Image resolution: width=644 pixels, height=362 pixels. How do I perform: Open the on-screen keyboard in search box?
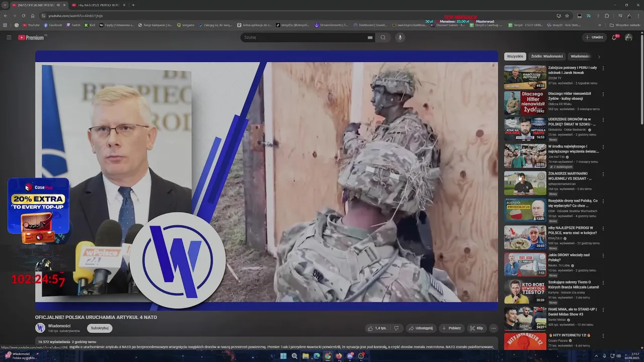370,37
